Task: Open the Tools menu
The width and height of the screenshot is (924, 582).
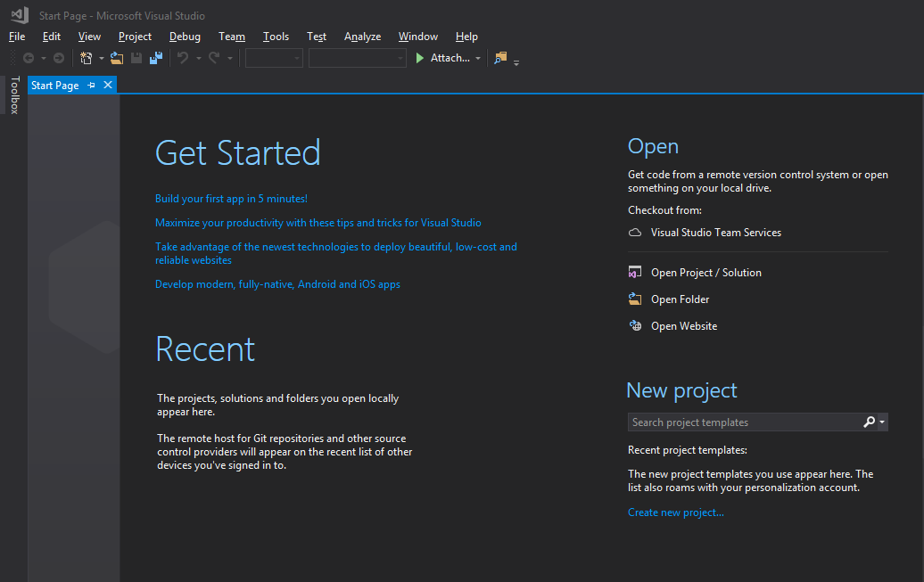Action: [x=276, y=37]
